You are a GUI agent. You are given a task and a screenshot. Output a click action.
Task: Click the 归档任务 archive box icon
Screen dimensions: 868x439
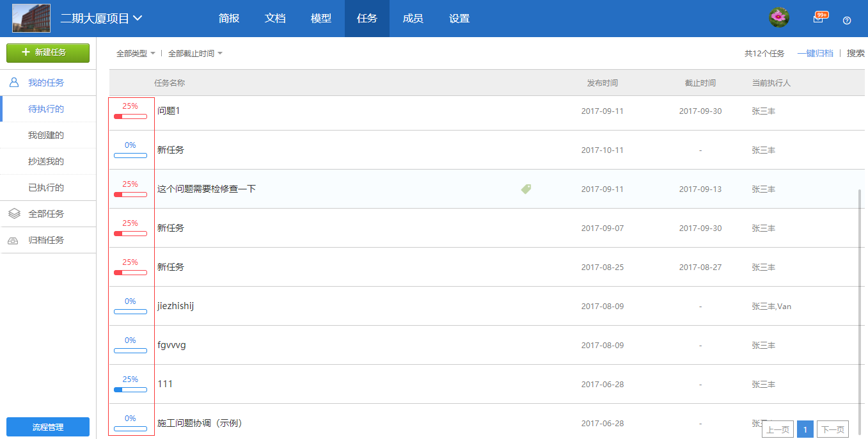tap(13, 241)
